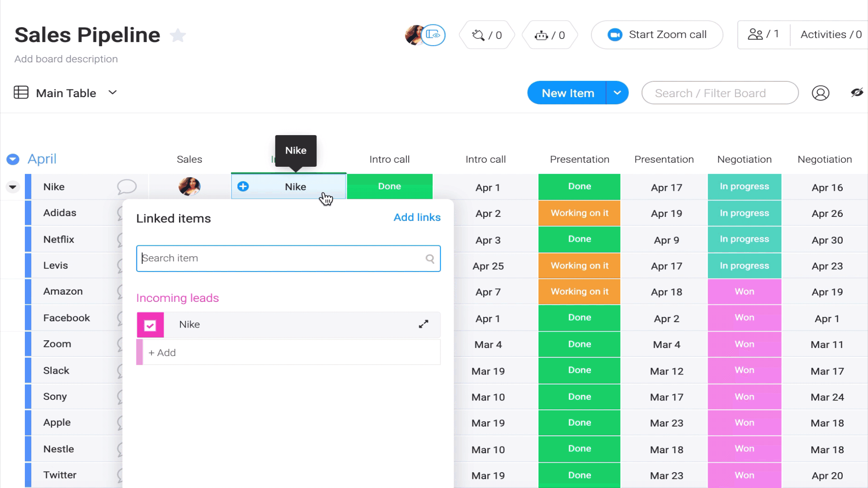Open the Main Table view chevron
868x488 pixels.
point(113,92)
